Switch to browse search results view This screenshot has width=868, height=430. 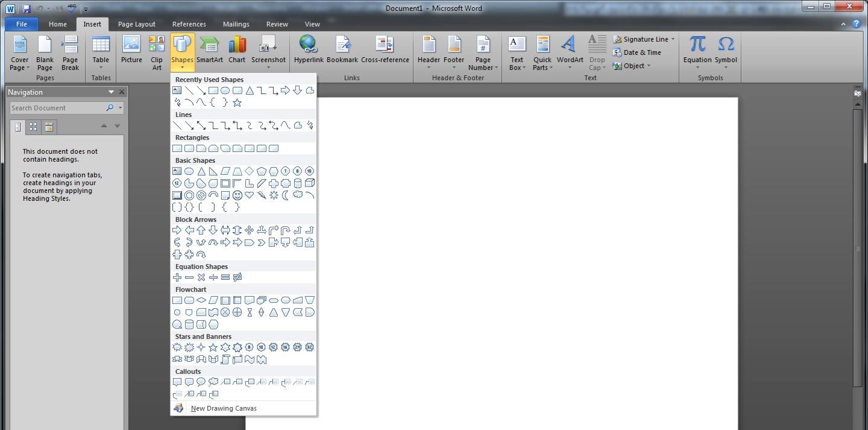coord(49,127)
